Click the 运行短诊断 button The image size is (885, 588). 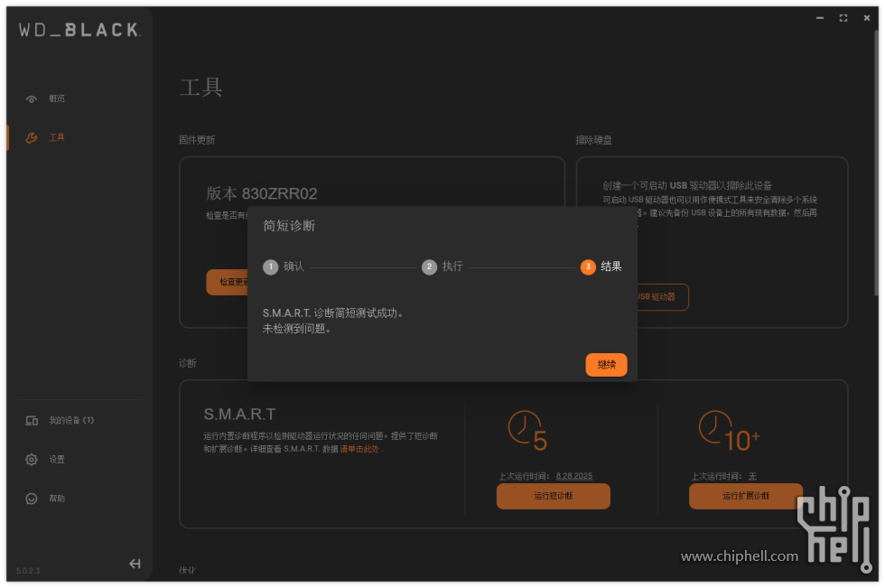tap(553, 496)
